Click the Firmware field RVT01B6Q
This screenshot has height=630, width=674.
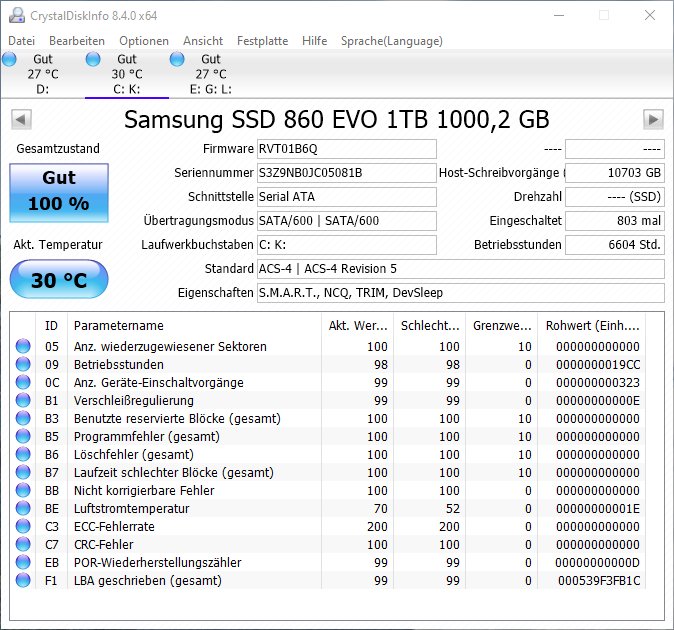tap(347, 149)
